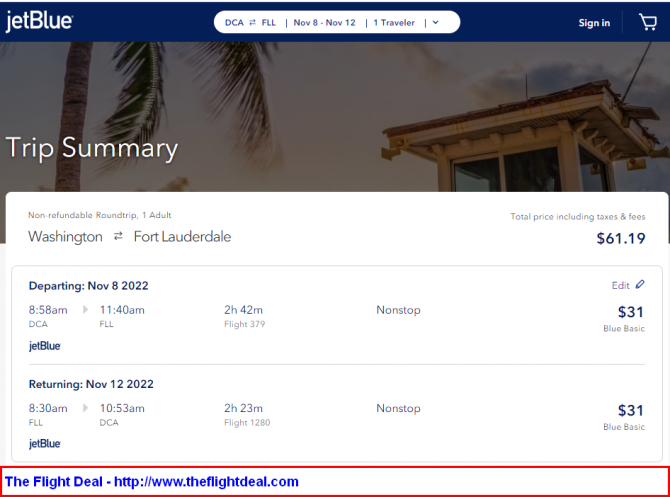The image size is (670, 497).
Task: Click the JetBlue logo under Flight 379
Action: [x=45, y=346]
